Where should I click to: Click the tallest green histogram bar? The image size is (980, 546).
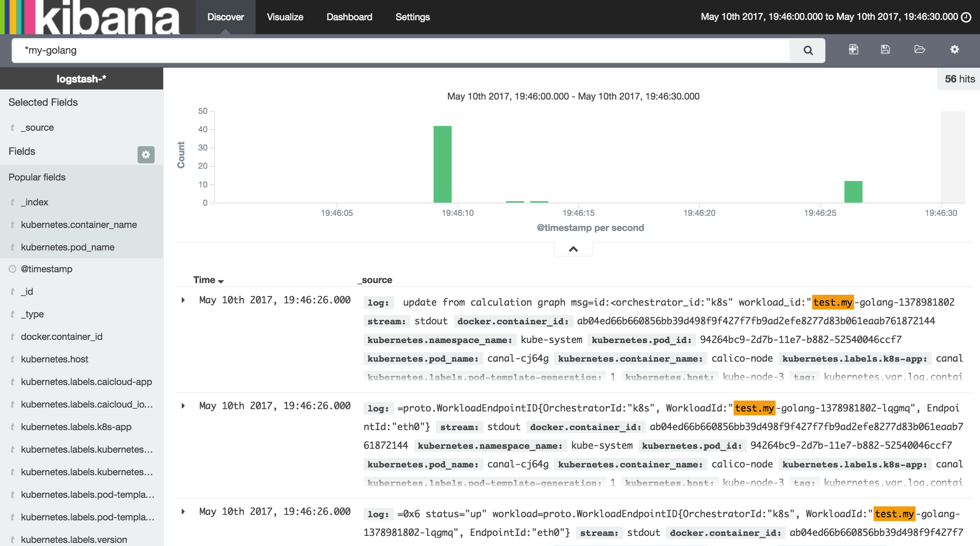(442, 164)
